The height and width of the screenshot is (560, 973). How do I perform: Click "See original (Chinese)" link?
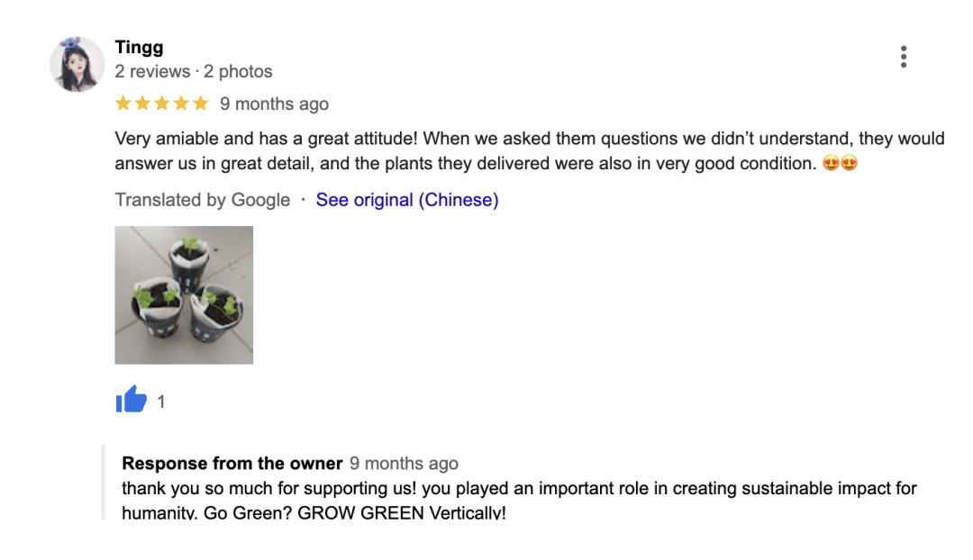(x=406, y=200)
